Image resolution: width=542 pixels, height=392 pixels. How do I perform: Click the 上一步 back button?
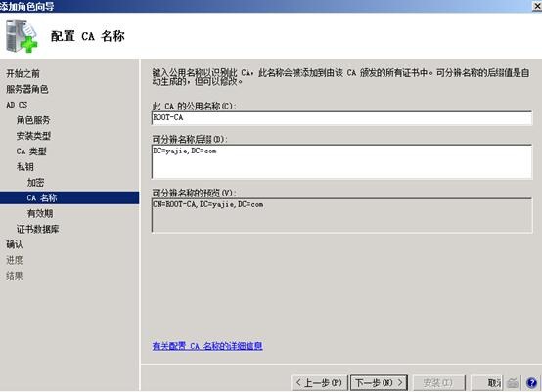319,383
